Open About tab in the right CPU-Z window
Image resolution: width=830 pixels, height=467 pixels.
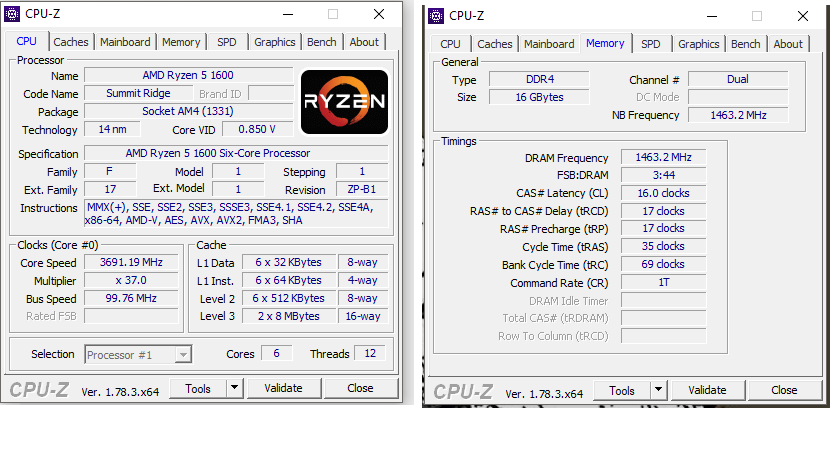point(788,44)
